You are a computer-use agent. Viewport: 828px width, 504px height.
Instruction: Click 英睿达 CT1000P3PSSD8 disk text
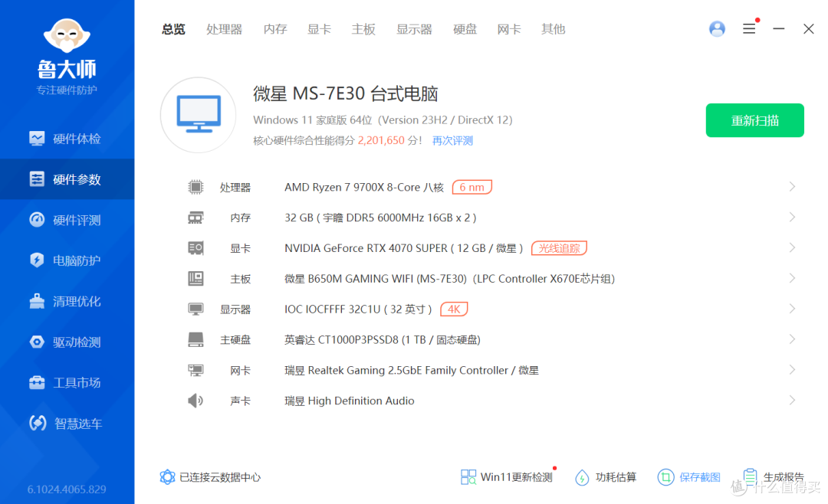point(383,340)
